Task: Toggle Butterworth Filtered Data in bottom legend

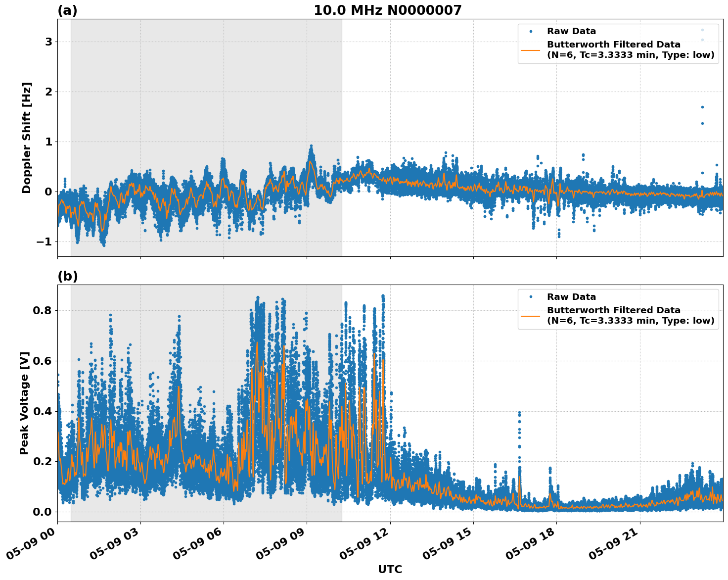Action: pyautogui.click(x=613, y=315)
